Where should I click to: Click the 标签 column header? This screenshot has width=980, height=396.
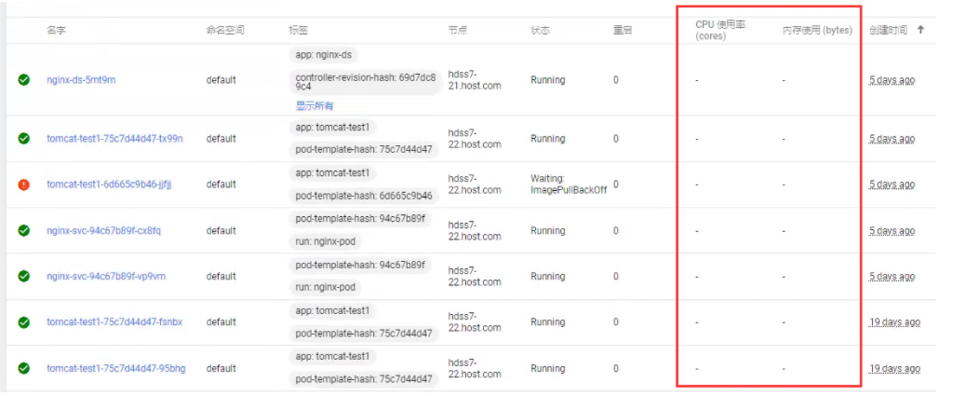[x=298, y=30]
